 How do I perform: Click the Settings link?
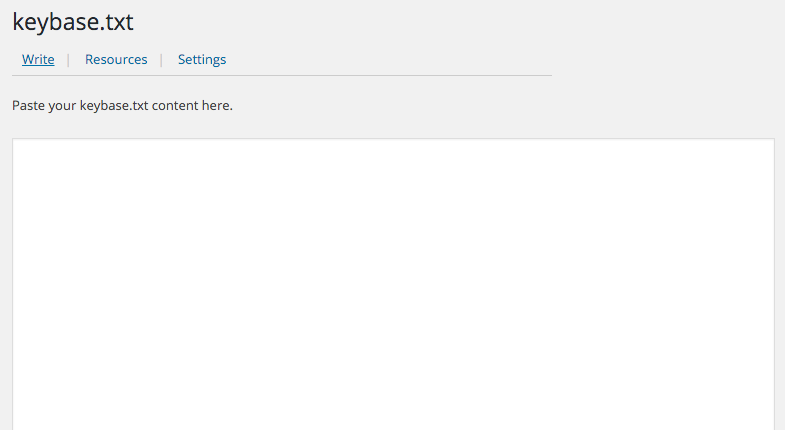(202, 60)
